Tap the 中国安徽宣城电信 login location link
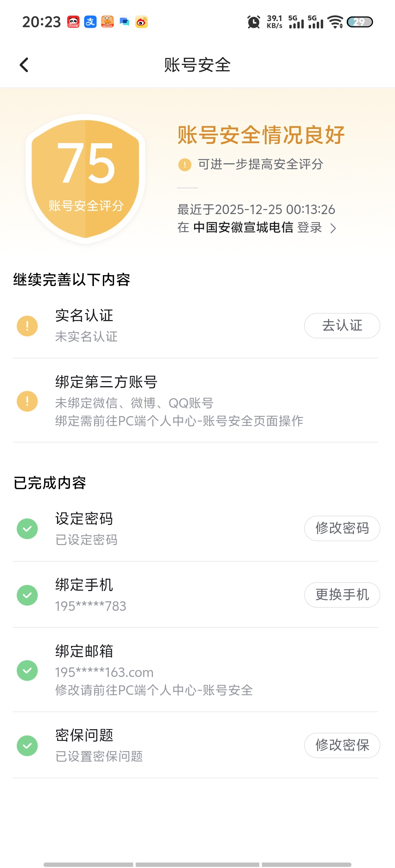 (243, 228)
